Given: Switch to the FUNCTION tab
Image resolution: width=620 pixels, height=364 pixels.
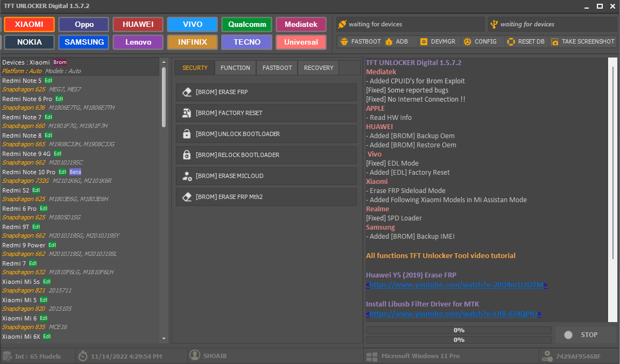Looking at the screenshot, I should point(235,68).
